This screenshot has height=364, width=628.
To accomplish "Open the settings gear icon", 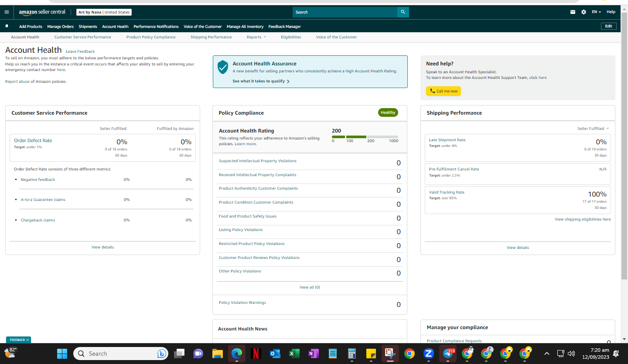I will pyautogui.click(x=584, y=12).
